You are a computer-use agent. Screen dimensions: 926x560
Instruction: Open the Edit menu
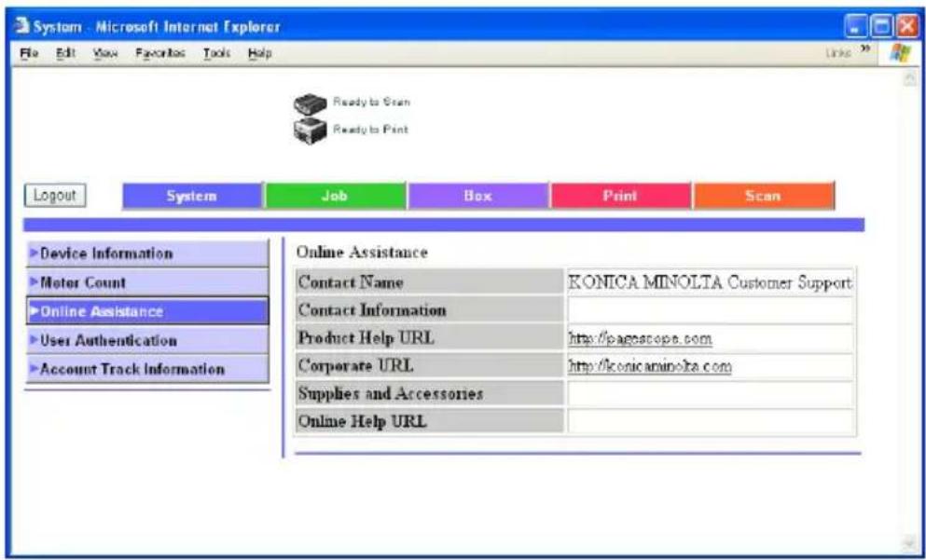coord(63,54)
